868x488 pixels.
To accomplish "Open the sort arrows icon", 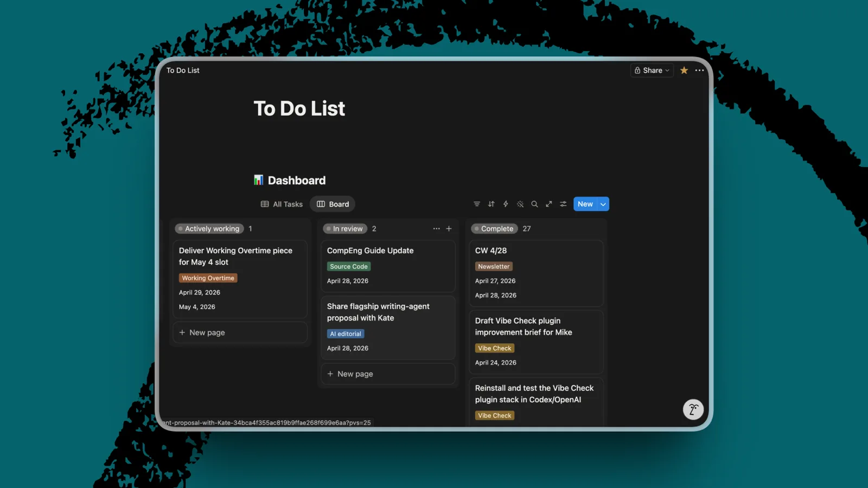I will (x=491, y=204).
